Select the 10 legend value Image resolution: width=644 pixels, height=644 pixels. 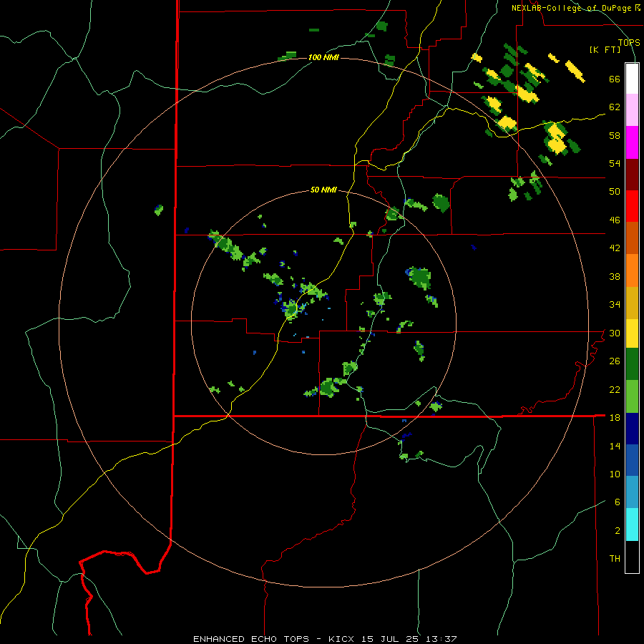pos(615,474)
